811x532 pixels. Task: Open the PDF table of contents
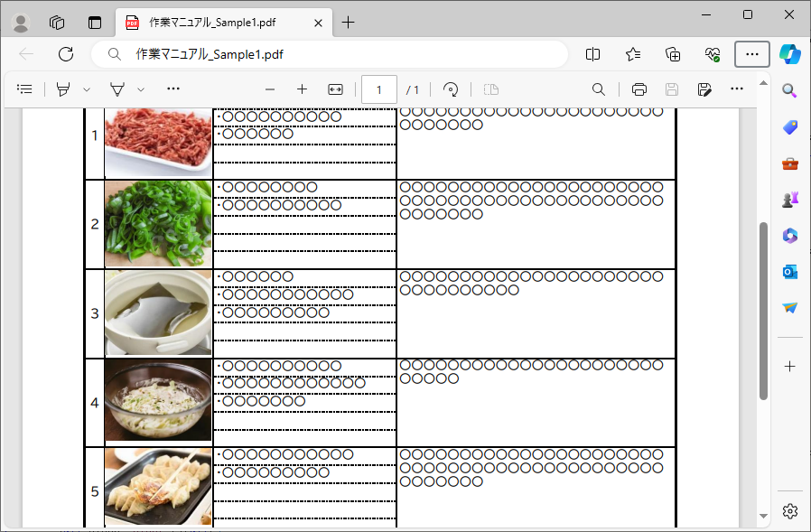click(24, 89)
